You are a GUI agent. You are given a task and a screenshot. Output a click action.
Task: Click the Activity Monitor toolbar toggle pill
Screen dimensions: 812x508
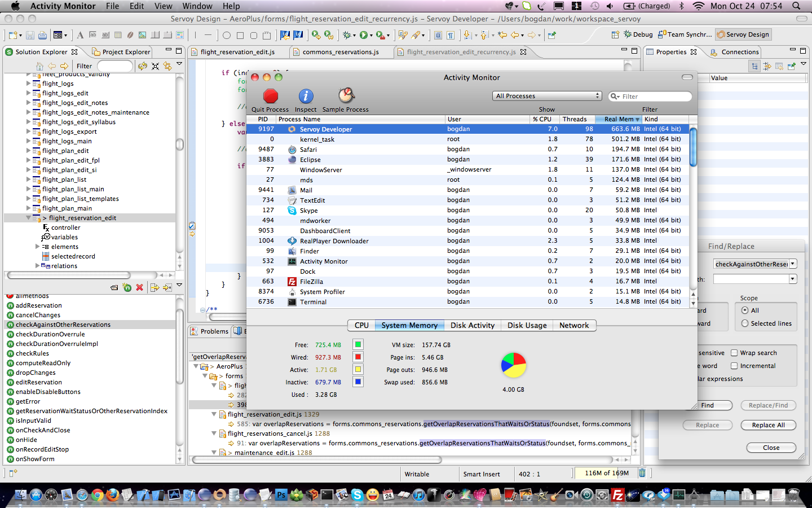[x=687, y=77]
